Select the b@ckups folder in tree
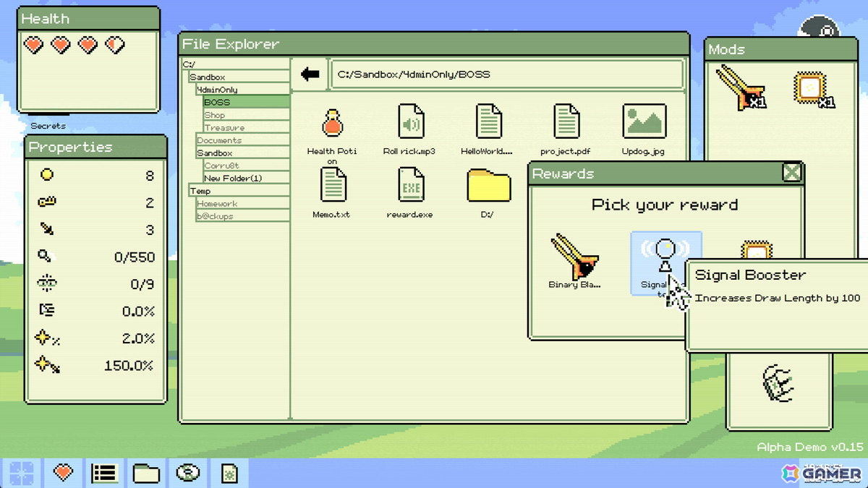This screenshot has height=488, width=868. pyautogui.click(x=242, y=216)
